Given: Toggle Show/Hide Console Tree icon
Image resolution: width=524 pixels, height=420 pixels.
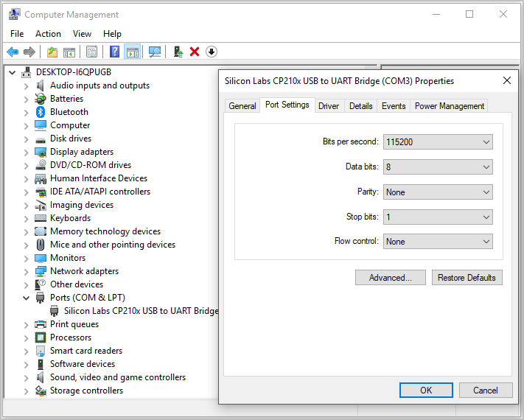Looking at the screenshot, I should coord(69,52).
